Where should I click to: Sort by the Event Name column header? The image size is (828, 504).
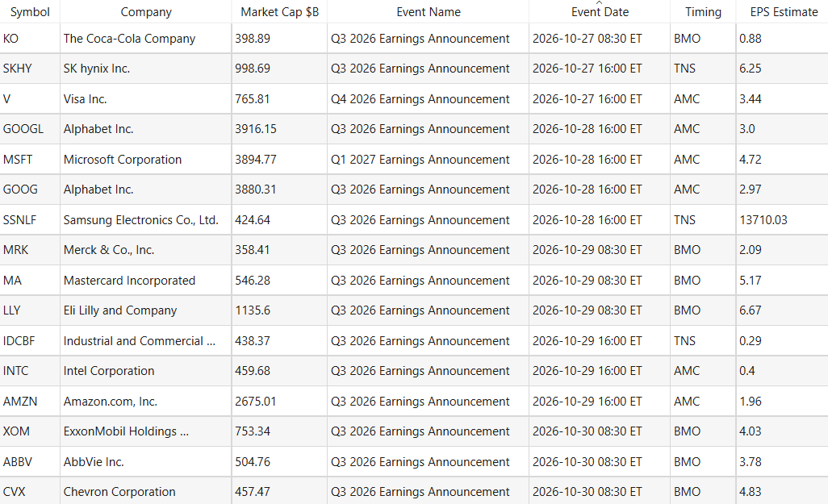(x=429, y=12)
